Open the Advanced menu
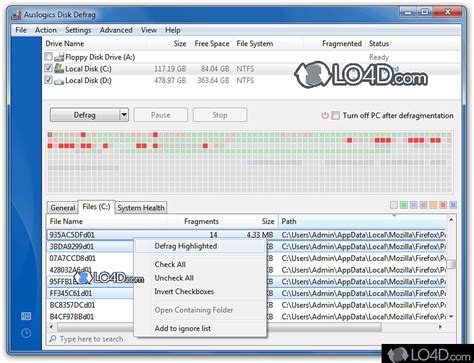This screenshot has width=474, height=363. coord(116,30)
